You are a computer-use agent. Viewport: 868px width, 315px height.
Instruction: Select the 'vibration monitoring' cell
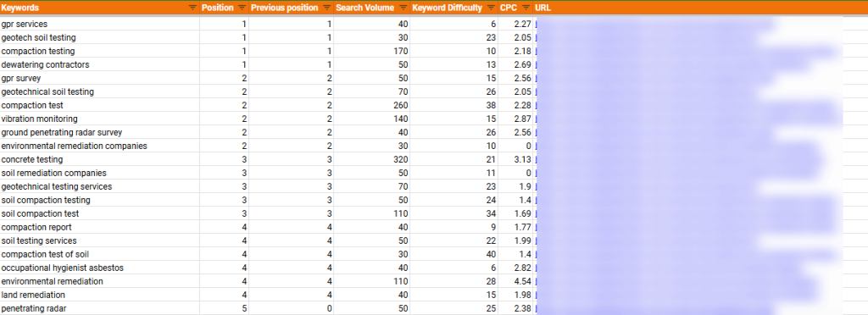[100, 119]
